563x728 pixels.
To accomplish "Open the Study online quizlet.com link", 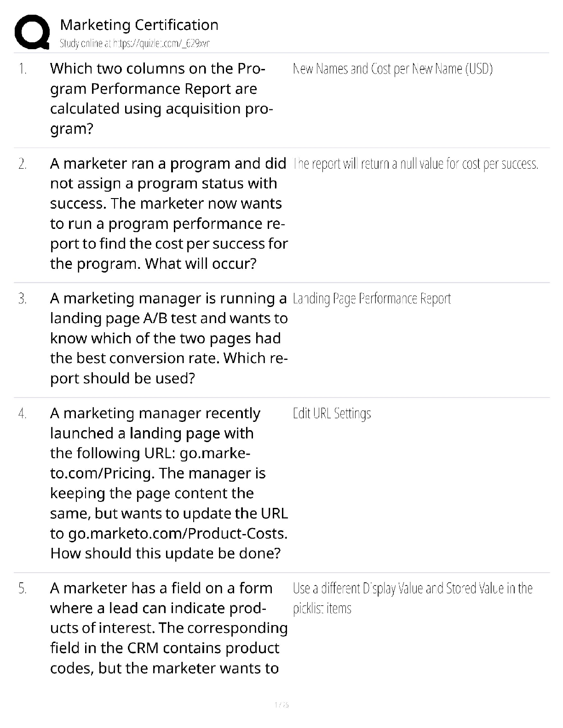I will click(x=135, y=44).
